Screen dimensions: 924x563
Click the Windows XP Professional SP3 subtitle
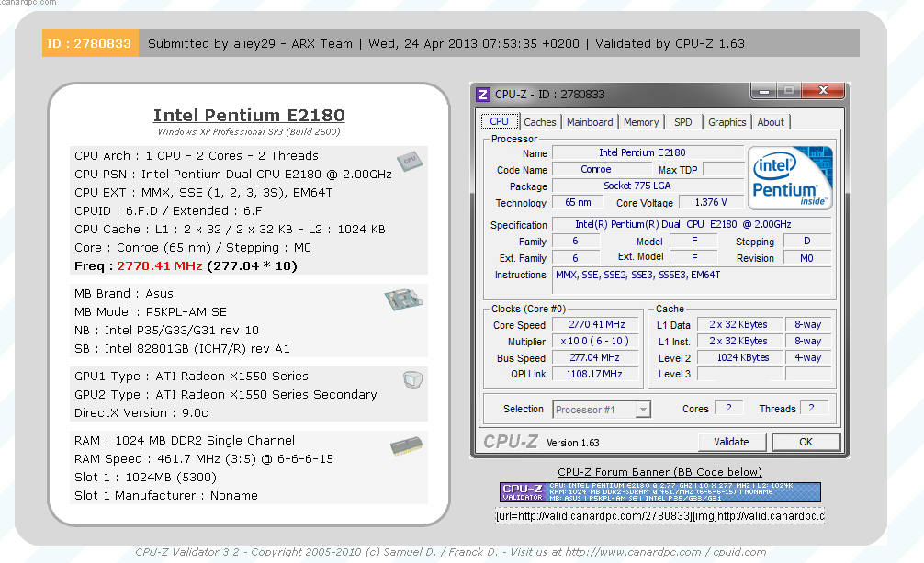(x=249, y=132)
